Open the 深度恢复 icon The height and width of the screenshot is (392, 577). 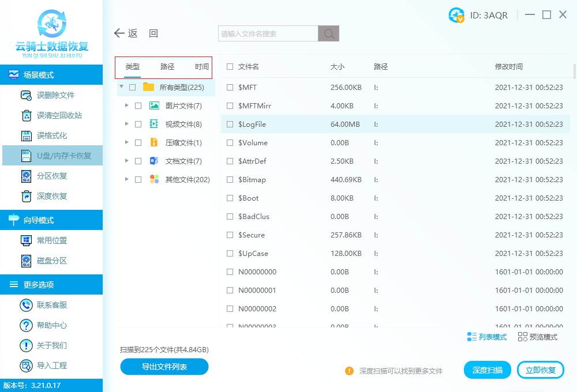(26, 197)
